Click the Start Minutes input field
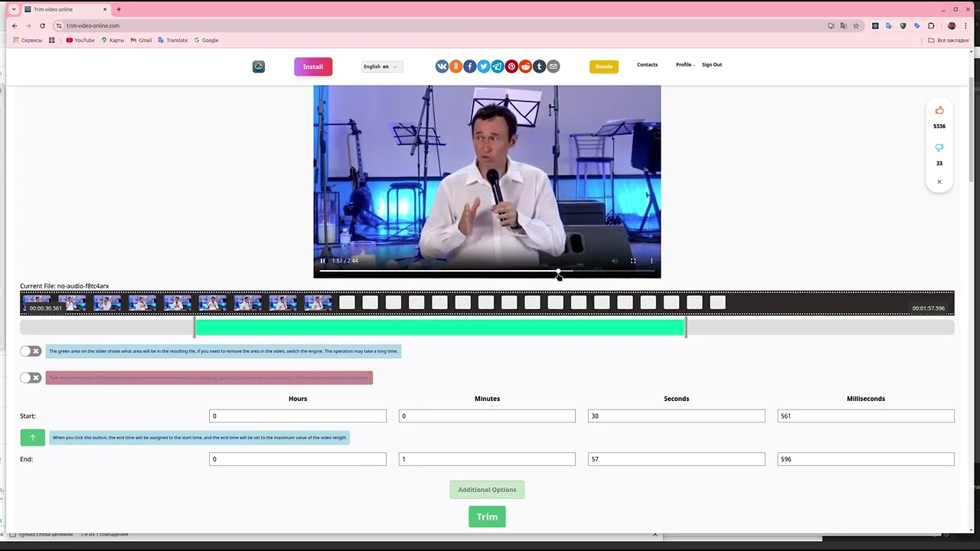 (x=487, y=416)
